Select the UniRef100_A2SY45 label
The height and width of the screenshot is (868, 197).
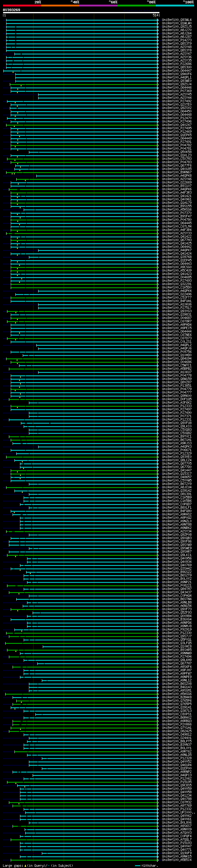click(177, 94)
